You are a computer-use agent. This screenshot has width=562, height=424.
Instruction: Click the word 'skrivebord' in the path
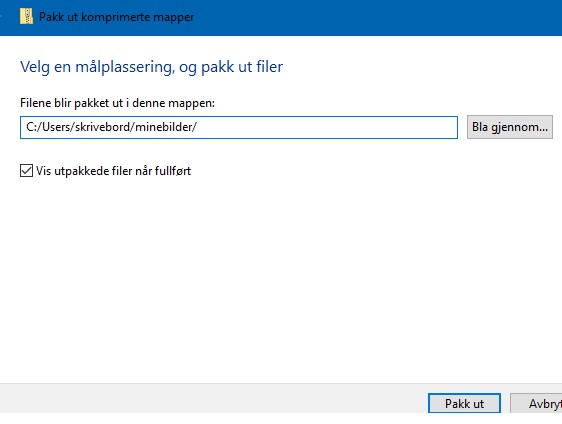click(x=102, y=127)
